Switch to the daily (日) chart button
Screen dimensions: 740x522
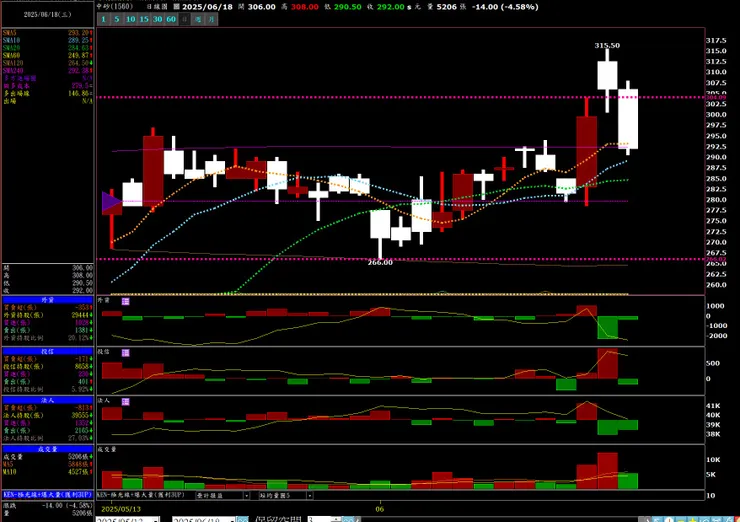(185, 19)
